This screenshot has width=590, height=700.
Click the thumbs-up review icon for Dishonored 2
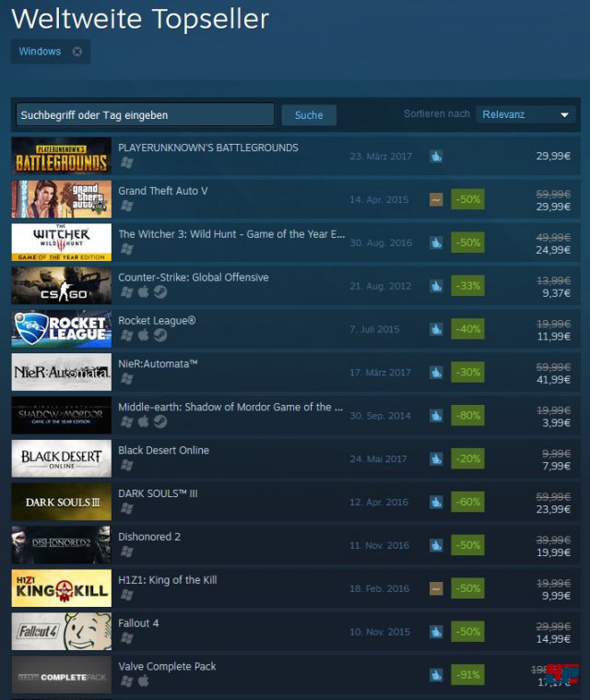tap(436, 545)
